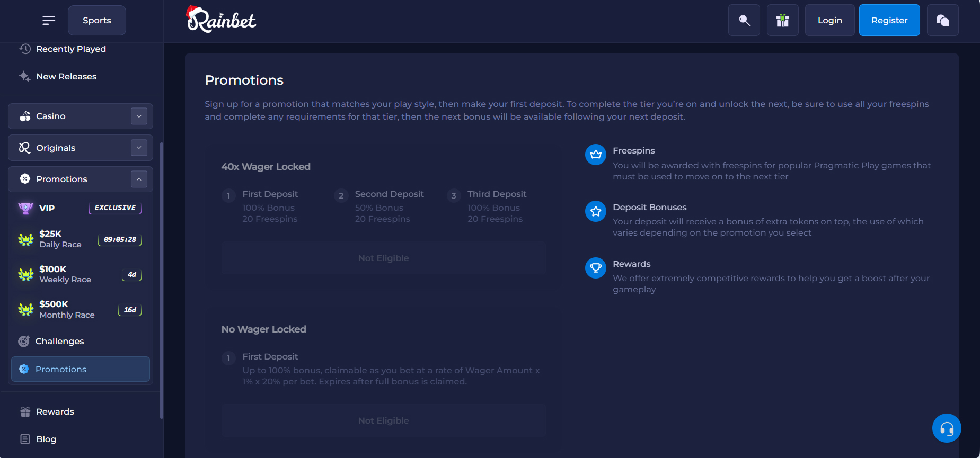
Task: Expand the Originals section chevron
Action: click(x=139, y=148)
